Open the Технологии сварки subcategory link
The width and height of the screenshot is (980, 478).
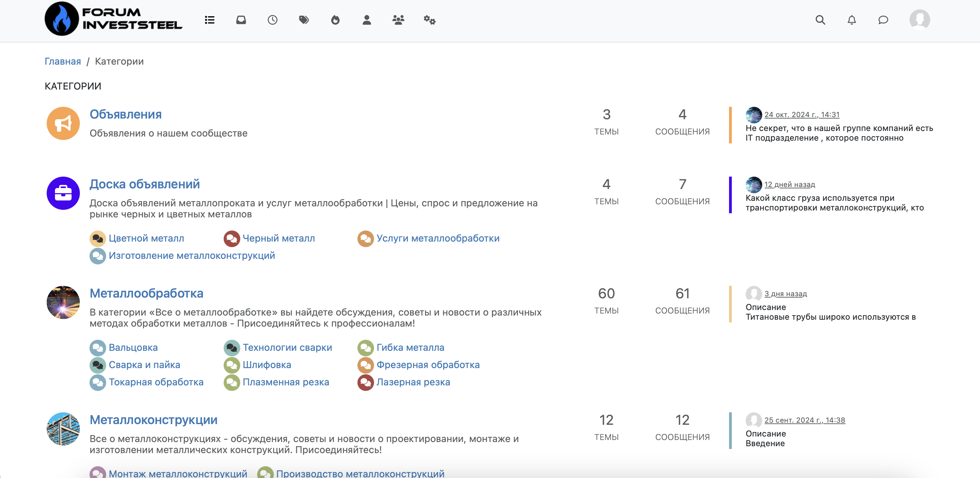pyautogui.click(x=287, y=348)
